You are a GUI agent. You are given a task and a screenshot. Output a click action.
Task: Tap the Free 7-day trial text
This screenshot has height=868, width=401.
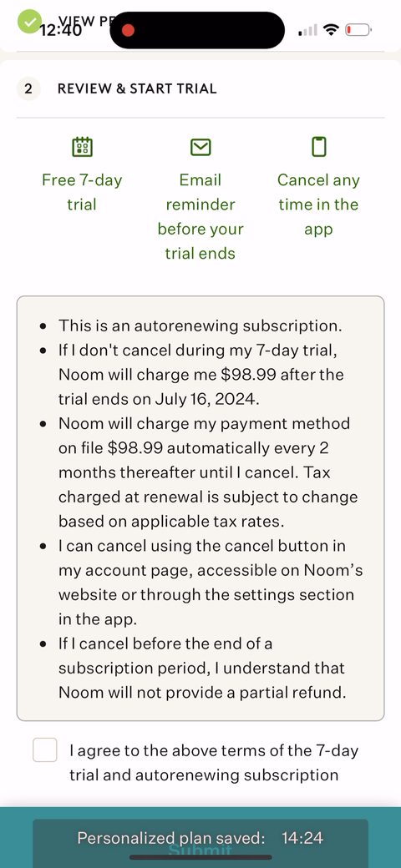tap(82, 192)
